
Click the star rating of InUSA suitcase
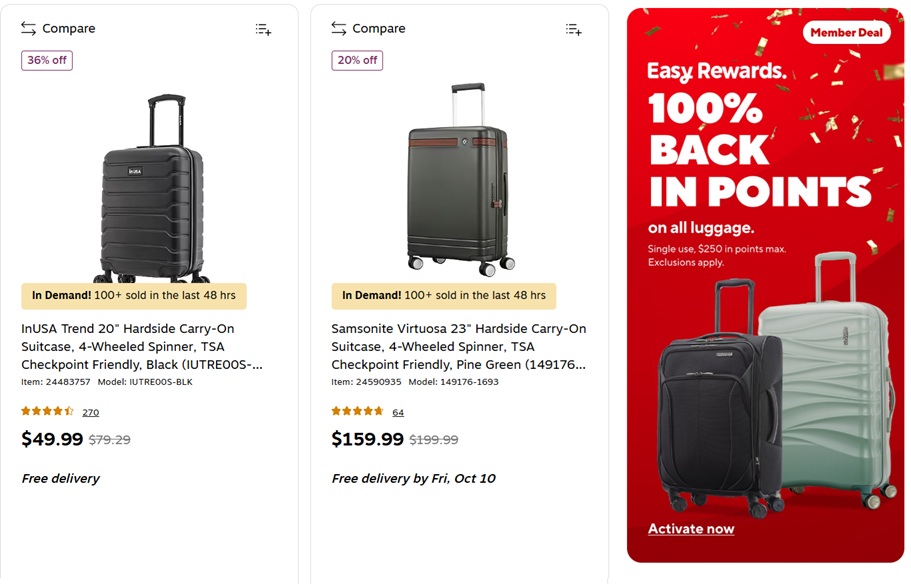coord(47,411)
